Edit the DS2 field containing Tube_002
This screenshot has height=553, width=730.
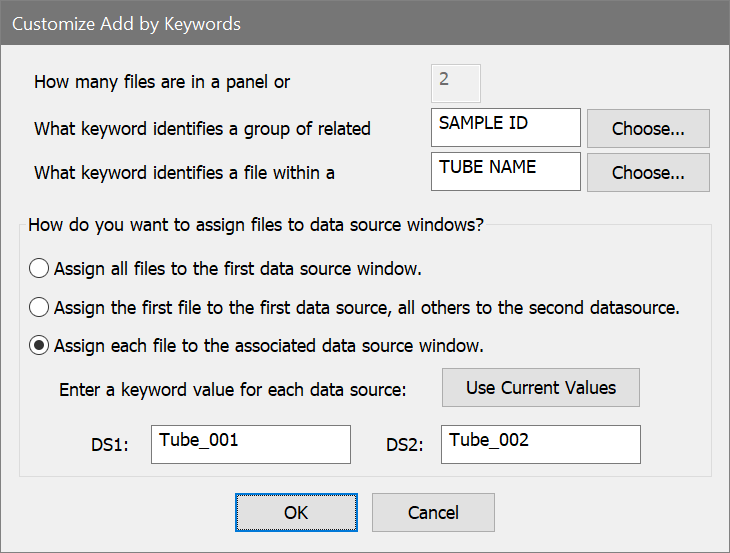pyautogui.click(x=541, y=444)
